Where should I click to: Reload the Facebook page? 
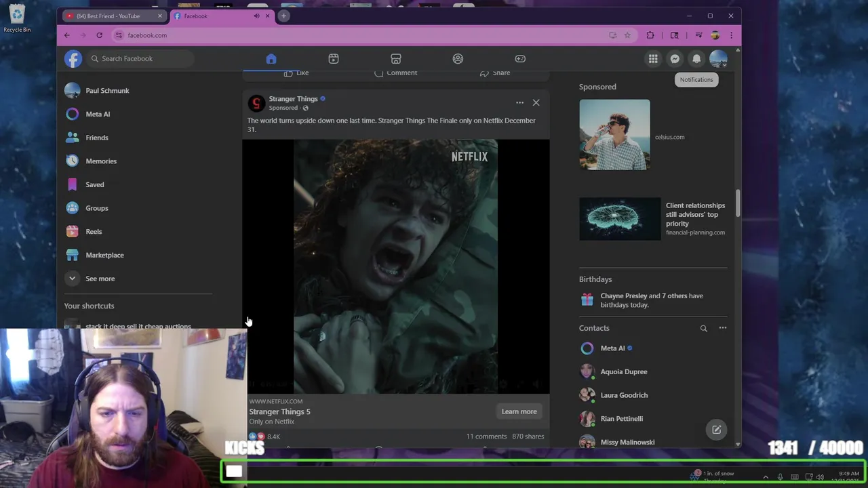(99, 35)
